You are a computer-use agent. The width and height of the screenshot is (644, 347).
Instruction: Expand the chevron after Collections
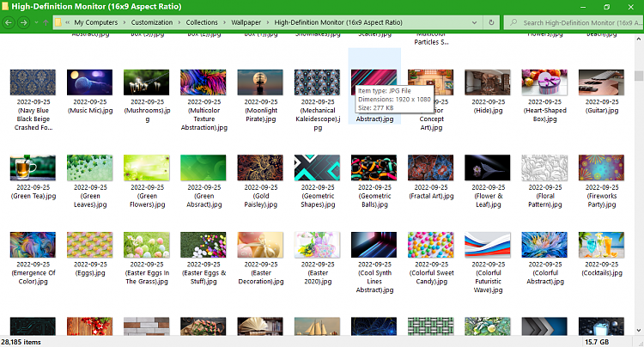pyautogui.click(x=224, y=22)
